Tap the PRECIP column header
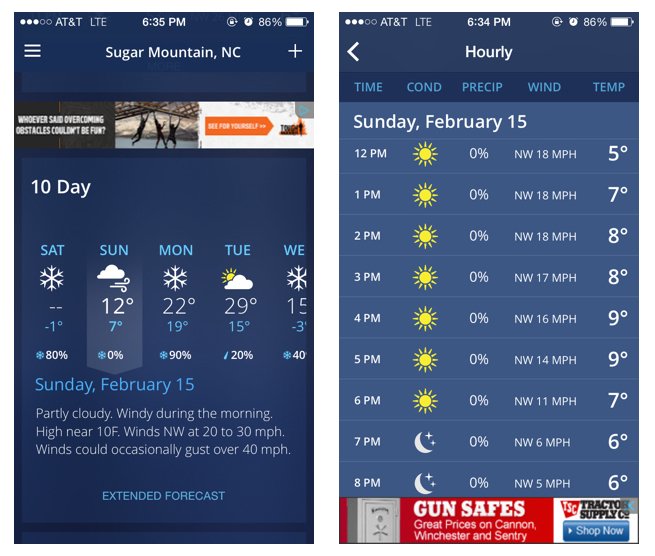Screen dimensions: 655x556 (x=482, y=87)
